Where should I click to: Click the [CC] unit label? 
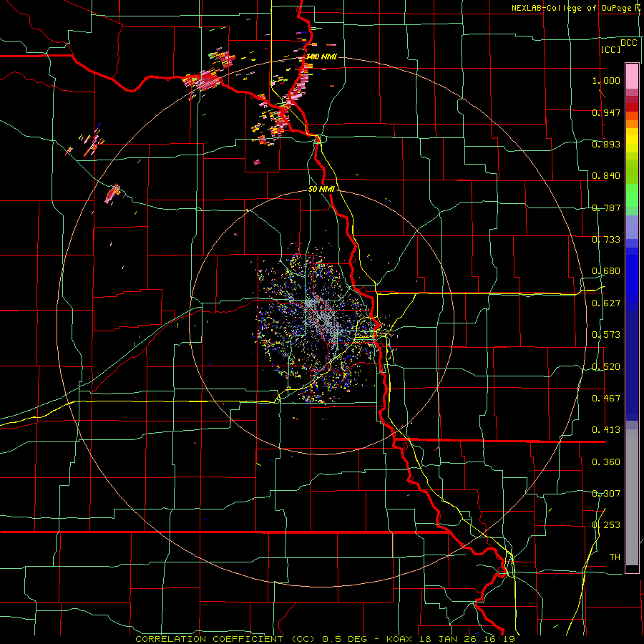click(610, 49)
